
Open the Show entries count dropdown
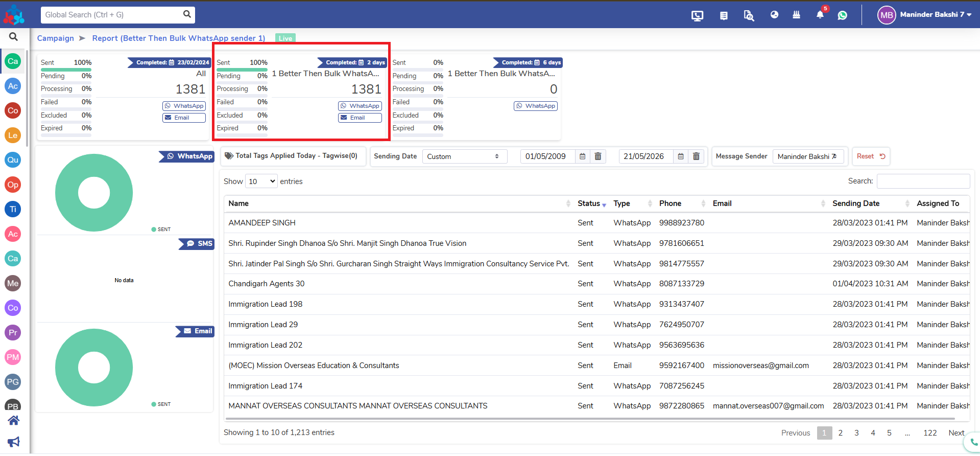click(261, 181)
